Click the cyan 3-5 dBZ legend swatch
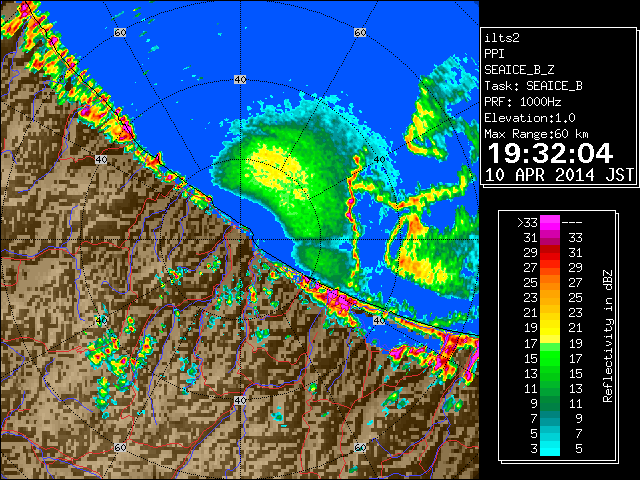Image resolution: width=640 pixels, height=480 pixels. point(550,448)
